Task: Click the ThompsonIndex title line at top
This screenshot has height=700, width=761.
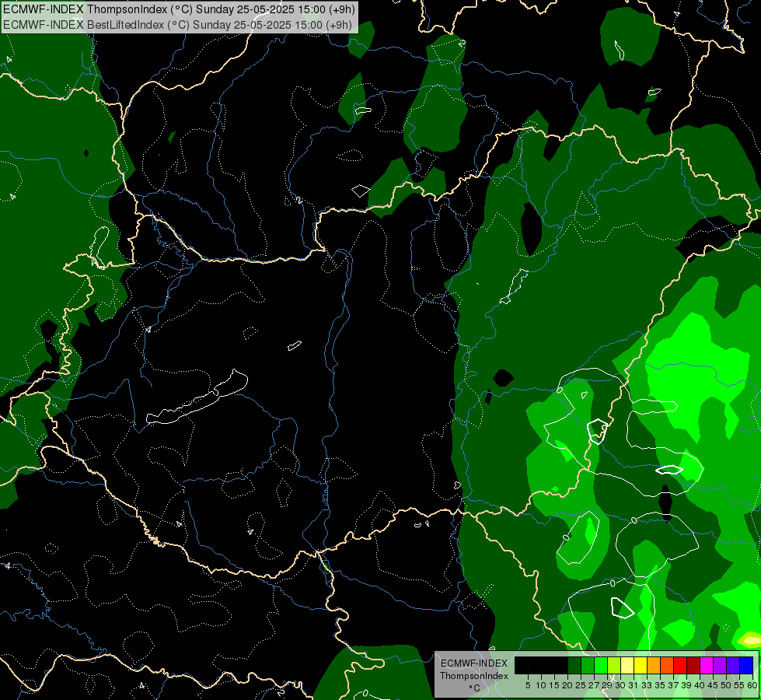Action: click(x=179, y=9)
